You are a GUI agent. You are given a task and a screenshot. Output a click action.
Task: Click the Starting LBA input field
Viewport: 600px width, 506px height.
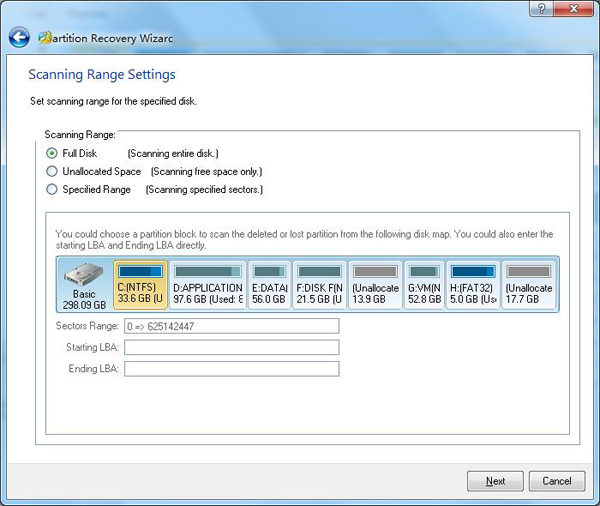[x=232, y=348]
